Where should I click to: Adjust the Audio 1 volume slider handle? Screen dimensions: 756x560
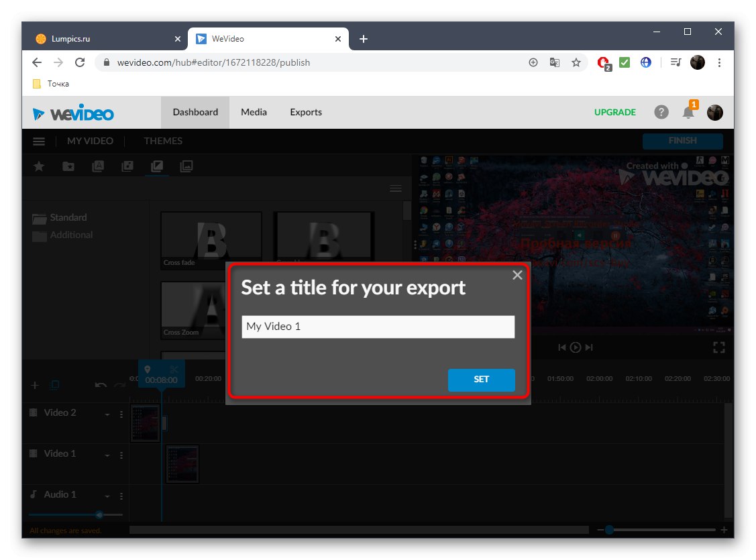pyautogui.click(x=99, y=514)
